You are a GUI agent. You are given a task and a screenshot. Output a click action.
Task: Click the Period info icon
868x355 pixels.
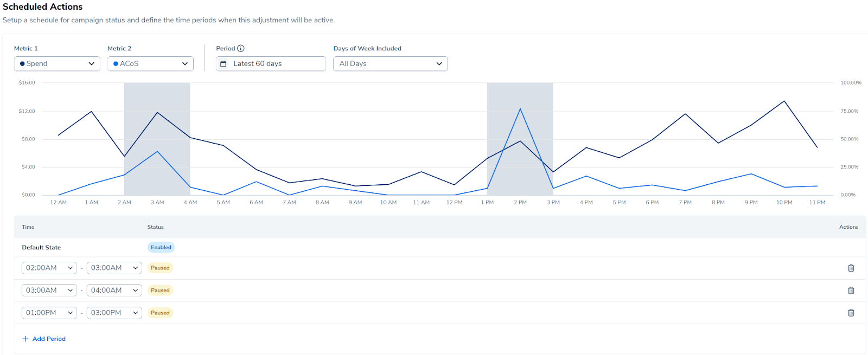(241, 48)
